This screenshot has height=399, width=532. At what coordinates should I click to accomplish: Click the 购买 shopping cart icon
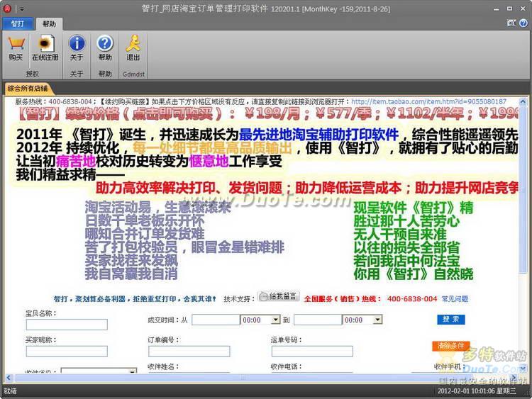point(16,44)
